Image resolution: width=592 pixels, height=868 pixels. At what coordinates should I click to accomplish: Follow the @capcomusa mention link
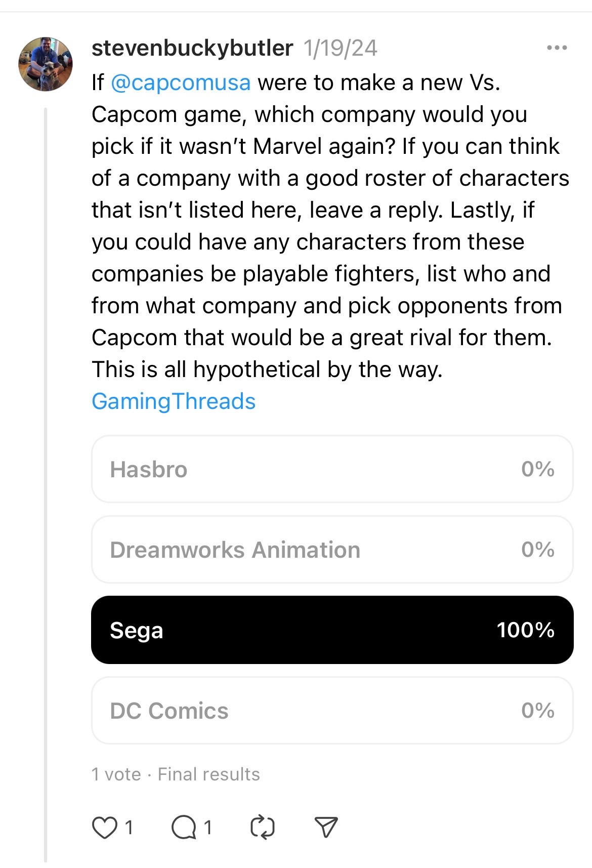coord(180,82)
